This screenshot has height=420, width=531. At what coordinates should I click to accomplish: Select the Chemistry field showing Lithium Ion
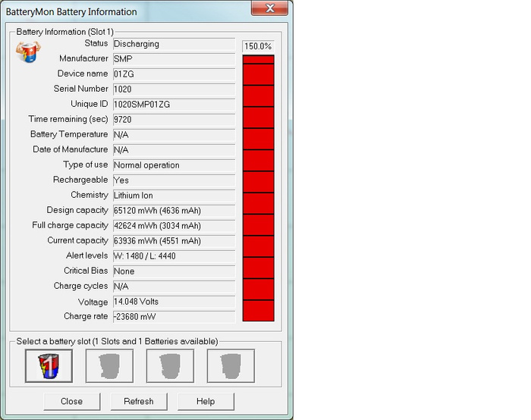click(x=173, y=196)
